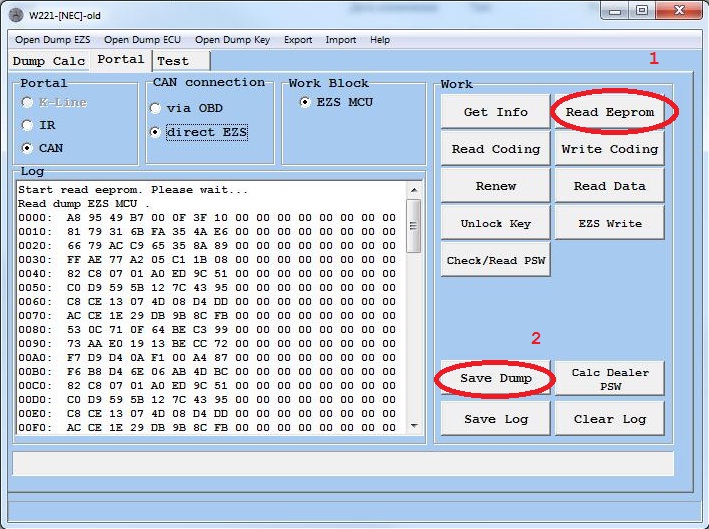The image size is (709, 529).
Task: Click the Mercedes app icon in title bar
Action: (x=16, y=15)
